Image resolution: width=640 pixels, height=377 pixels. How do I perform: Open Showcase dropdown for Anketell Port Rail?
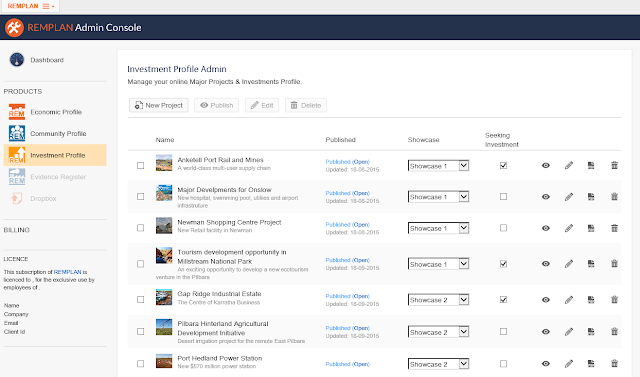click(x=438, y=166)
